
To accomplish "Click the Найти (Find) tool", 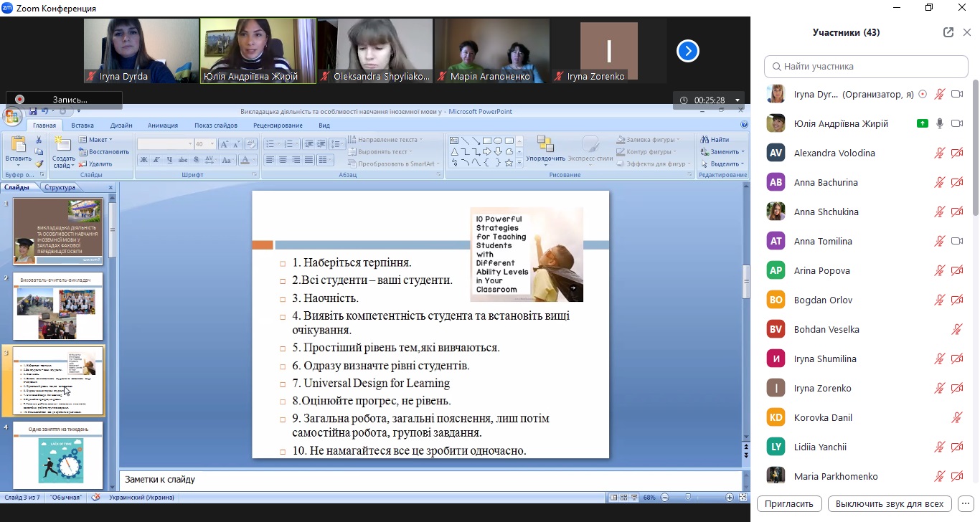I will [x=715, y=140].
